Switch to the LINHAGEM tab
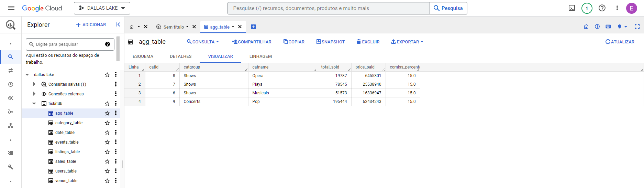Image resolution: width=644 pixels, height=188 pixels. pos(260,56)
